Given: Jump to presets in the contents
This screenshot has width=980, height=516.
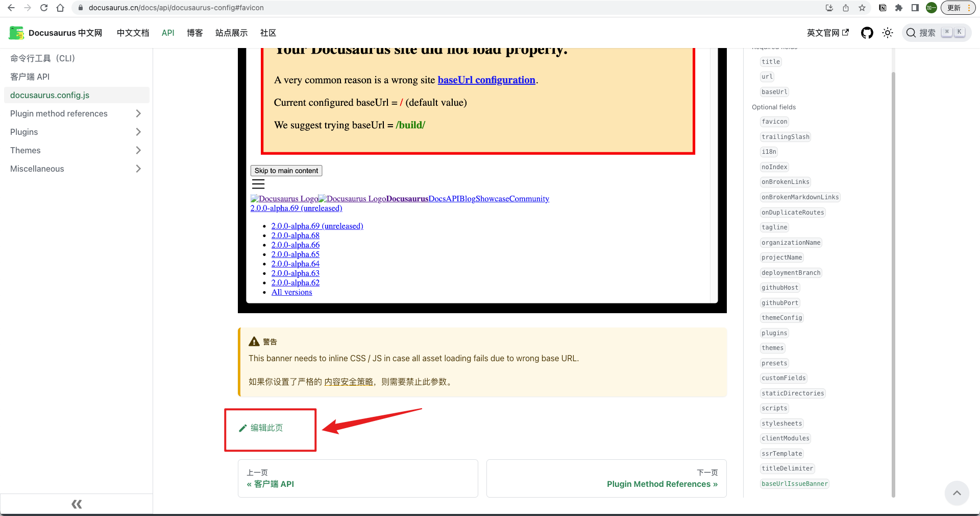Looking at the screenshot, I should click(774, 363).
